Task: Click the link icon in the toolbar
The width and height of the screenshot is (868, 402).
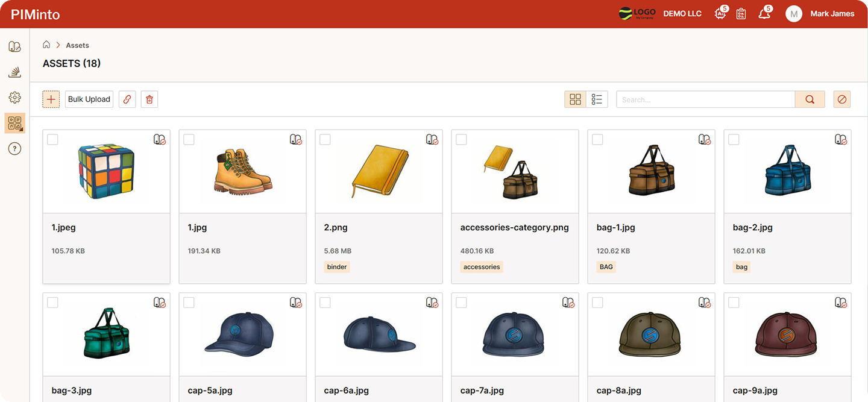Action: coord(127,99)
